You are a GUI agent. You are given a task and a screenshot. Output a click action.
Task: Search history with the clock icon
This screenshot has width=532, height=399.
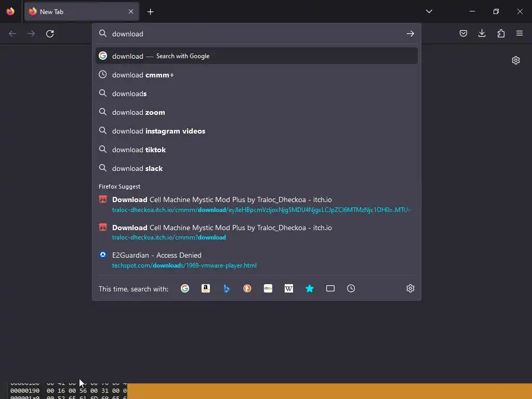click(x=351, y=288)
